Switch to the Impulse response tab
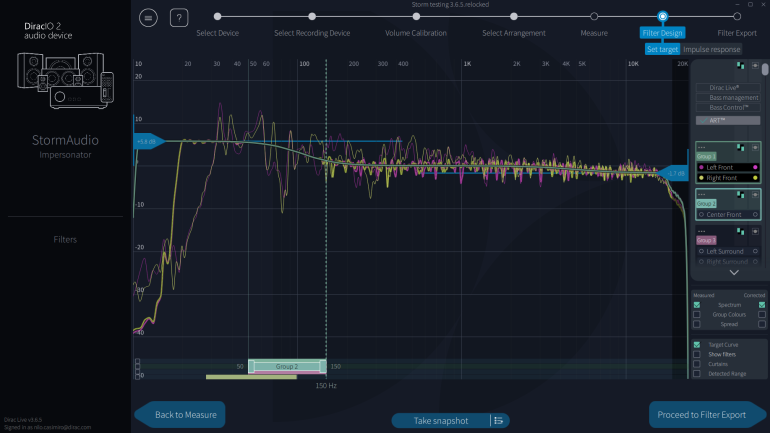 [x=712, y=49]
